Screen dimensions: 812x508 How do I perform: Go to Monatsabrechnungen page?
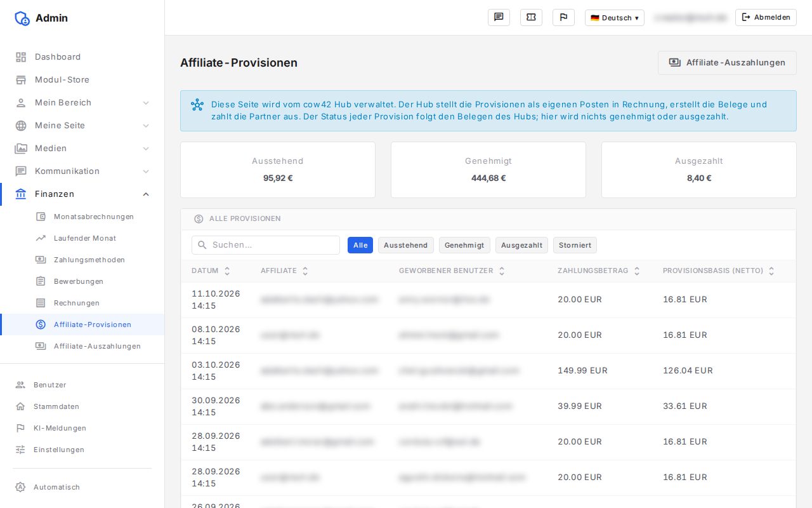pyautogui.click(x=82, y=217)
